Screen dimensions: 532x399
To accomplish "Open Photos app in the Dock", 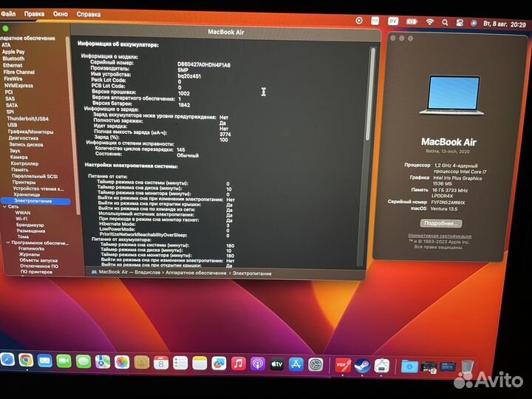I will pos(122,362).
